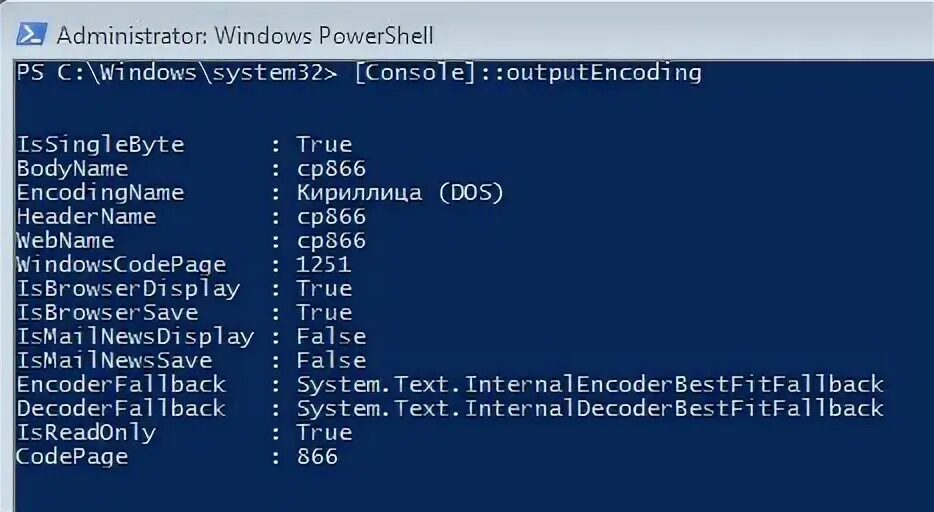
Task: Click the CodePage value 866
Action: pos(317,457)
